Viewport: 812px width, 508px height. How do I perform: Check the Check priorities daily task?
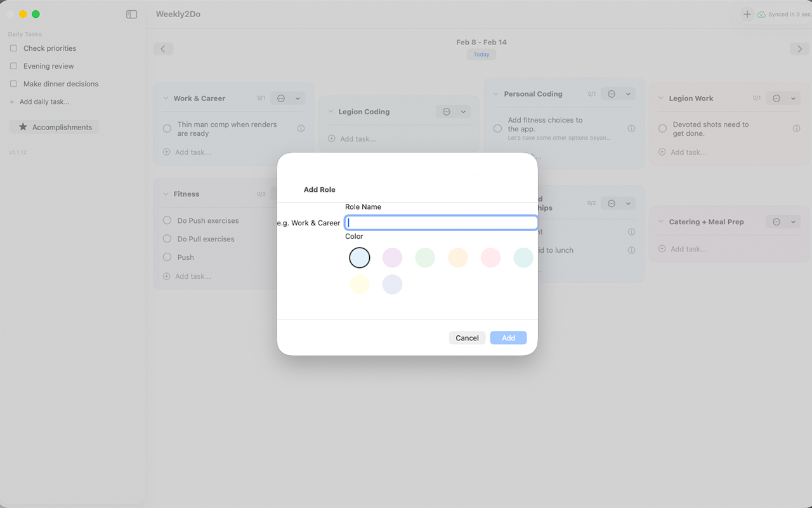pyautogui.click(x=13, y=48)
